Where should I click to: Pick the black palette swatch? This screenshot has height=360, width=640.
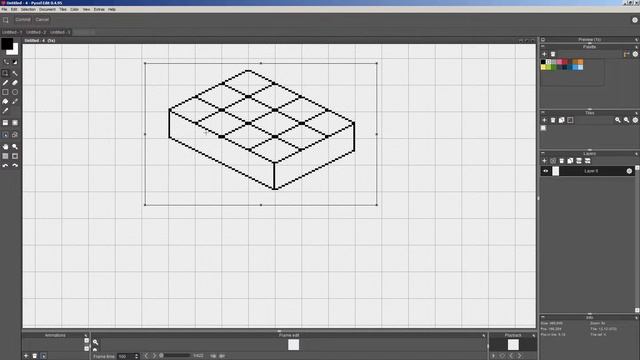[x=543, y=62]
